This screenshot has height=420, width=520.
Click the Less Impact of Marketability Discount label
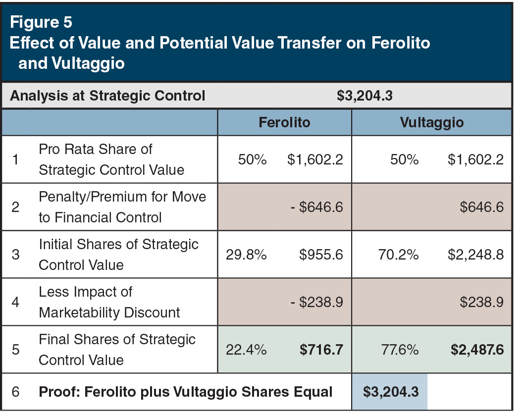[109, 302]
